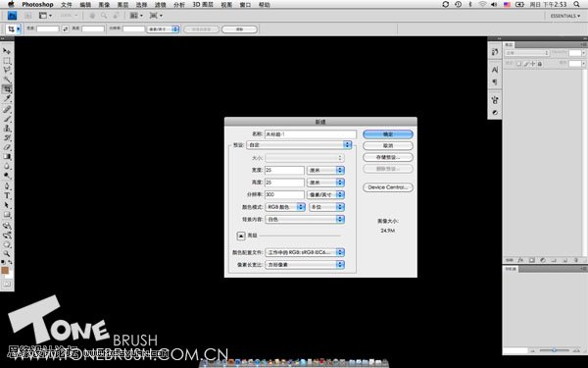Select the 3D Orbit tool
Image resolution: width=588 pixels, height=368 pixels.
click(7, 236)
